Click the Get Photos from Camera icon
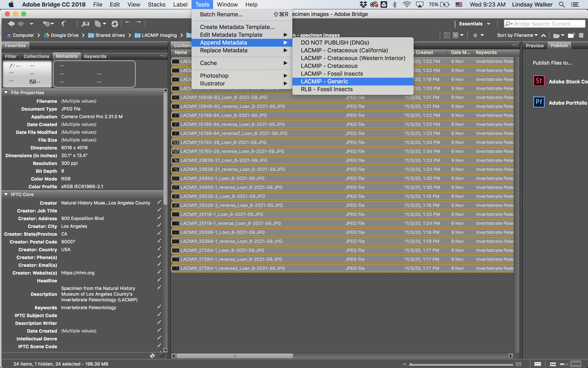The width and height of the screenshot is (588, 368). click(x=85, y=24)
